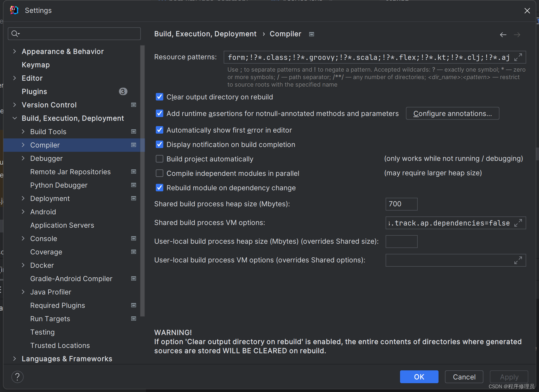Expand Shared build process VM options field

(x=518, y=223)
